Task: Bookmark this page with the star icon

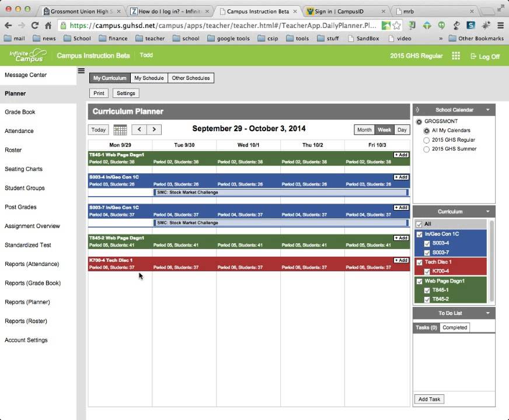Action: (396, 25)
